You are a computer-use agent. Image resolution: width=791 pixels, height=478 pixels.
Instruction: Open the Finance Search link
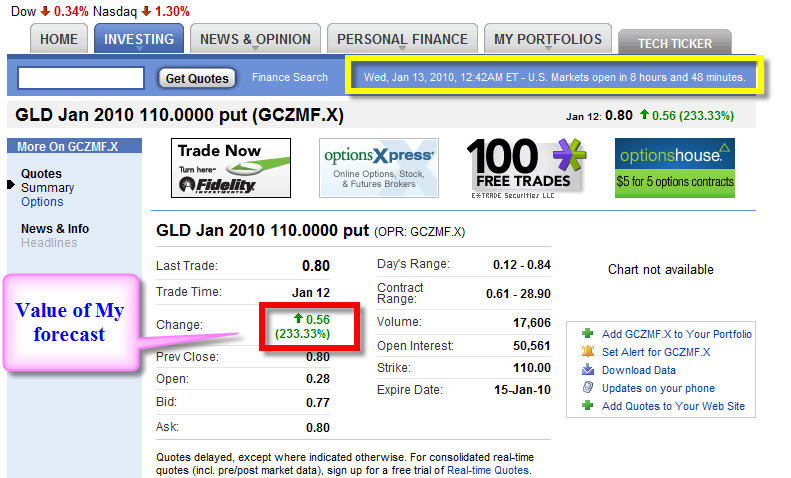(x=290, y=77)
